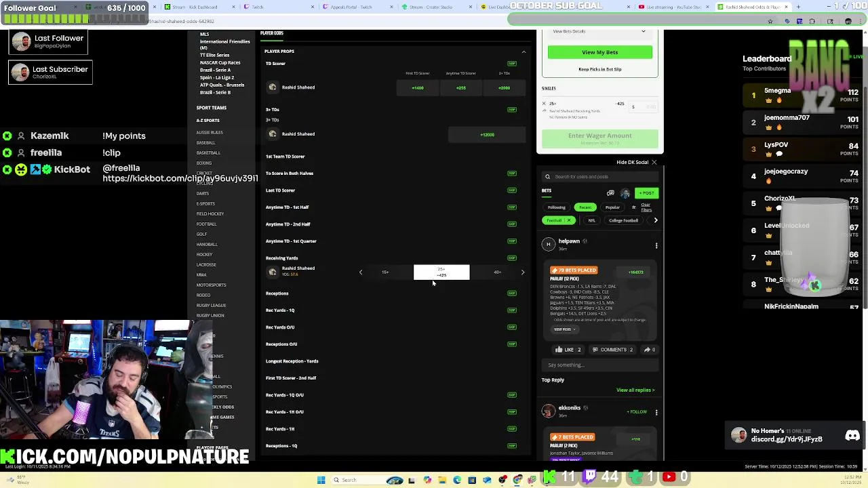This screenshot has width=868, height=488.
Task: Expand View Picks on helpawn's parlay
Action: click(x=564, y=329)
